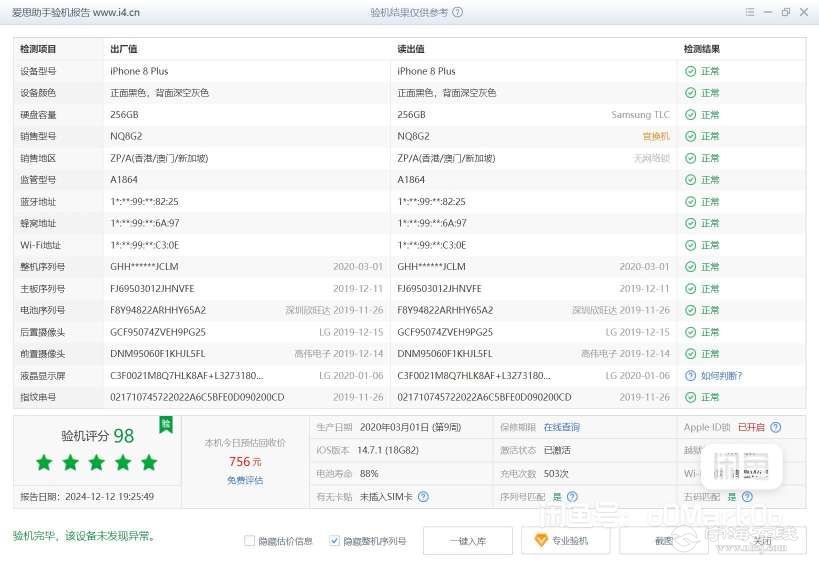Click the question icon in 液晶显示屏 row
Image resolution: width=819 pixels, height=567 pixels.
pyautogui.click(x=691, y=375)
